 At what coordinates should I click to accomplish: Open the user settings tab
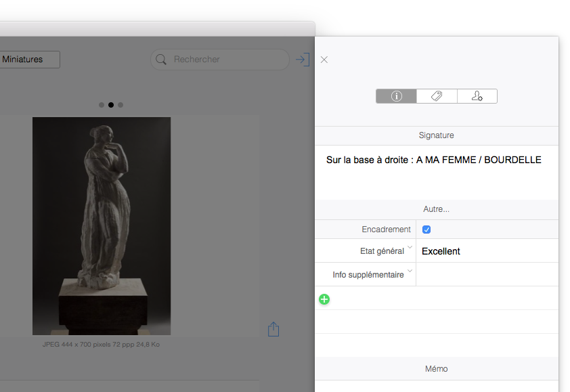pyautogui.click(x=477, y=96)
